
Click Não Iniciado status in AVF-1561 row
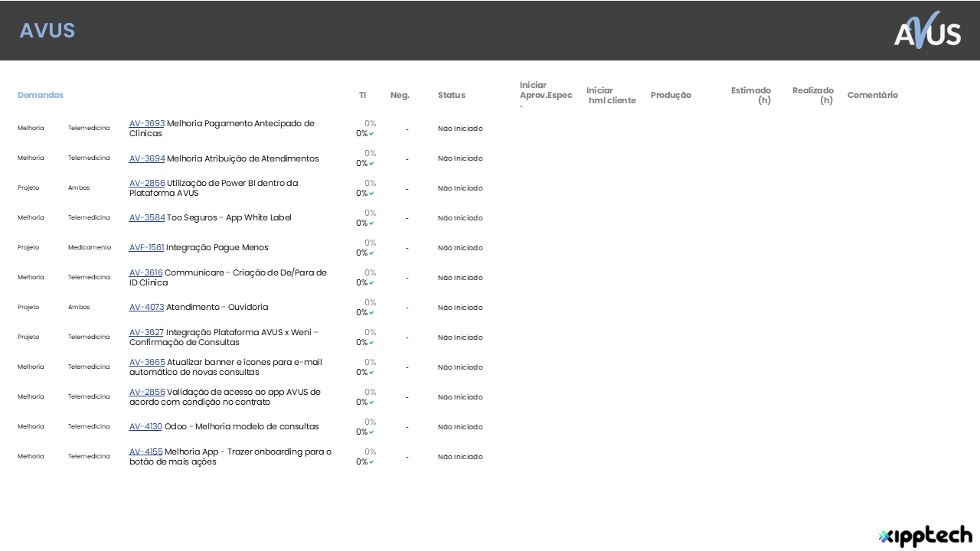click(x=460, y=248)
